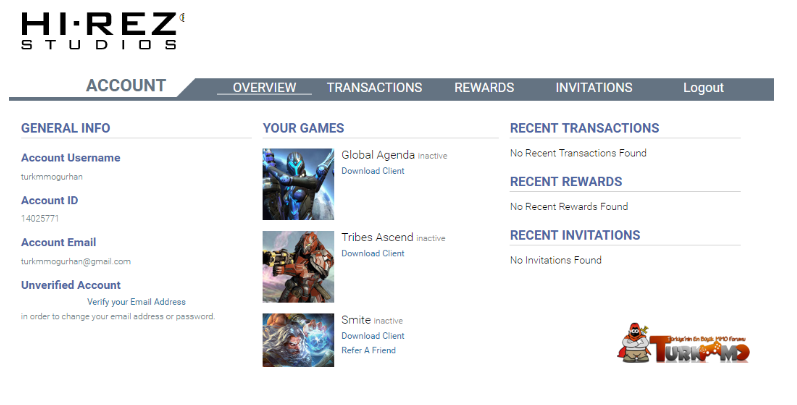Select the Smite game thumbnail
797x405 pixels.
click(298, 340)
